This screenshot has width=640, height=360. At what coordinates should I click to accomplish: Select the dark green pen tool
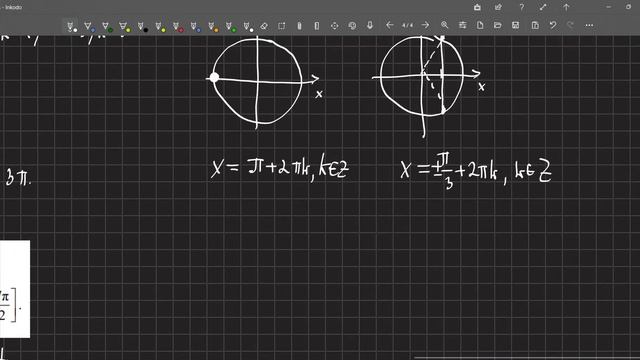tap(107, 26)
